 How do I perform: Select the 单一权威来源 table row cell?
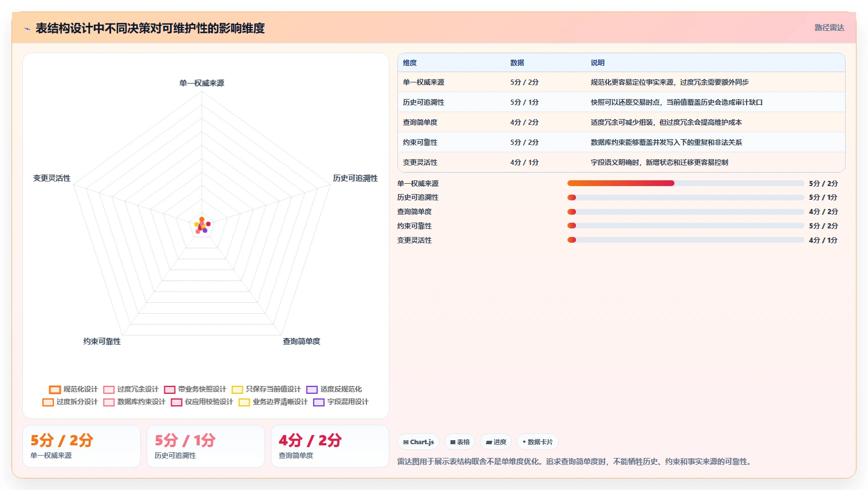point(423,82)
